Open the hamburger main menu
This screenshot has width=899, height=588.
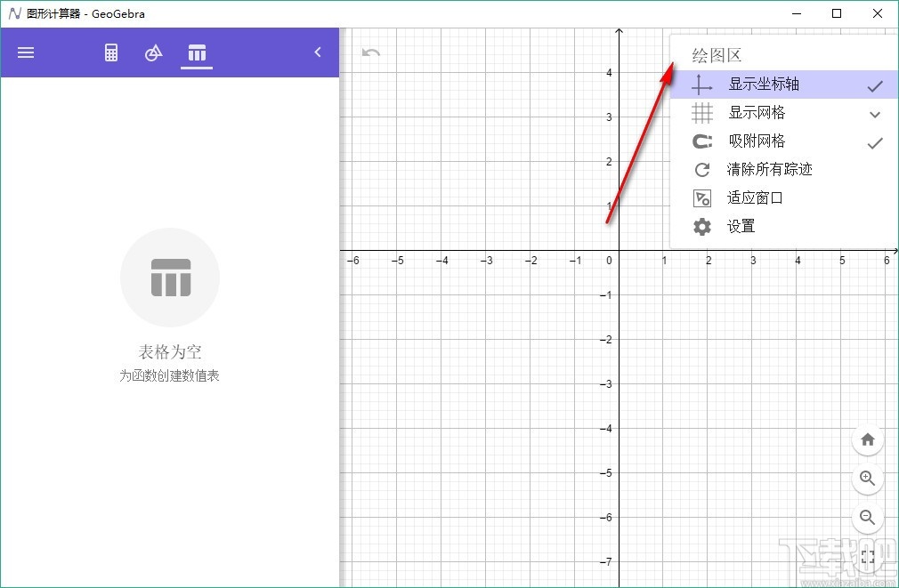(x=25, y=52)
